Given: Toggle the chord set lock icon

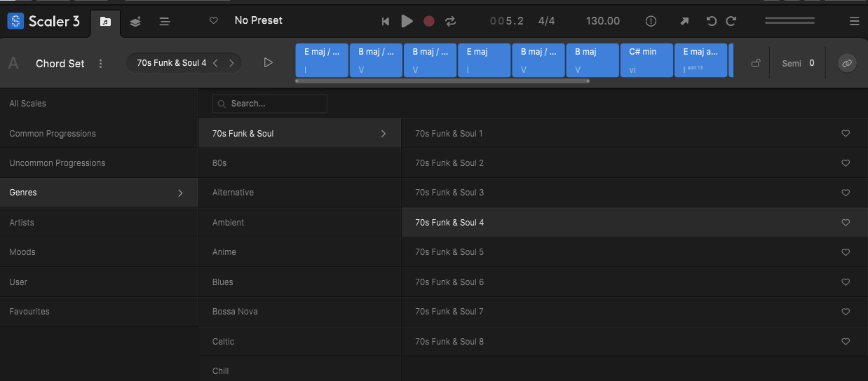Looking at the screenshot, I should pos(755,63).
